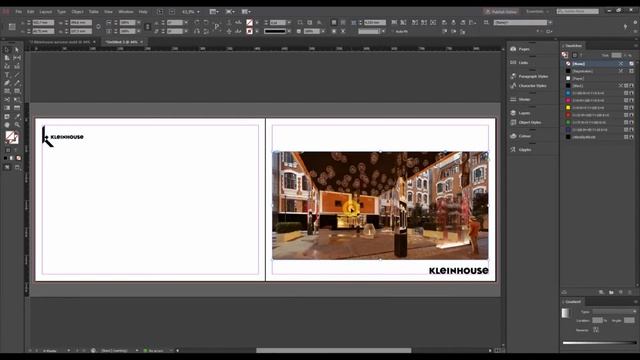The height and width of the screenshot is (360, 640).
Task: Open the View Options dropdown
Action: tap(214, 12)
